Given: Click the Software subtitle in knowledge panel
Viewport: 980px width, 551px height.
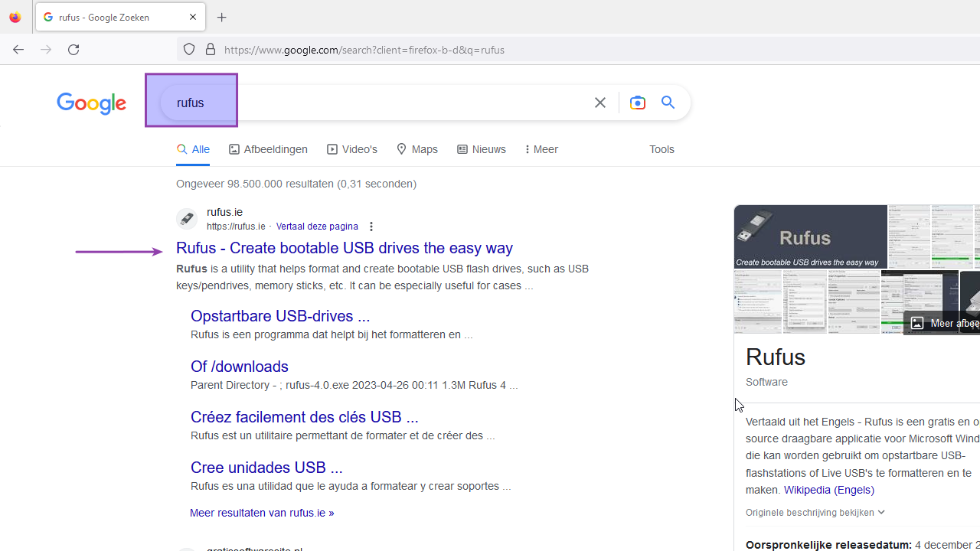Looking at the screenshot, I should click(x=766, y=382).
